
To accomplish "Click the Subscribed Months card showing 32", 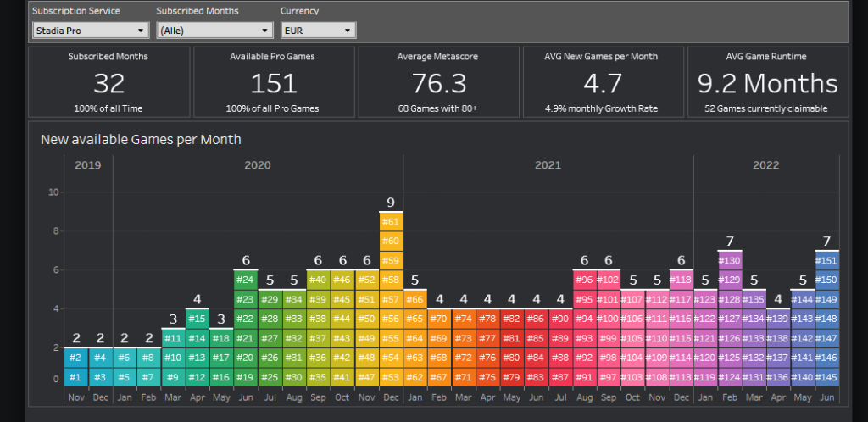I will 108,82.
